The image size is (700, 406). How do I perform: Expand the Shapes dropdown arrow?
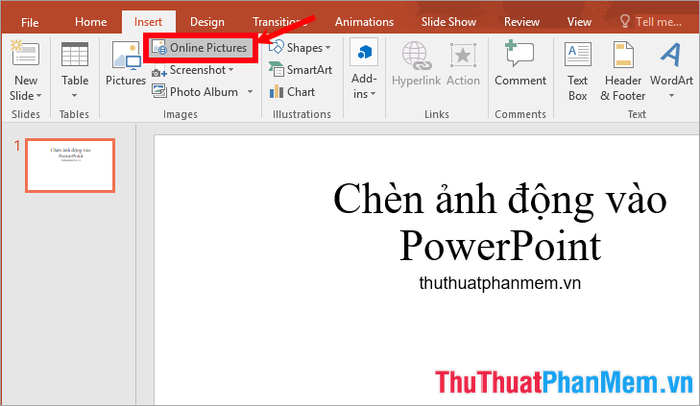[x=328, y=47]
